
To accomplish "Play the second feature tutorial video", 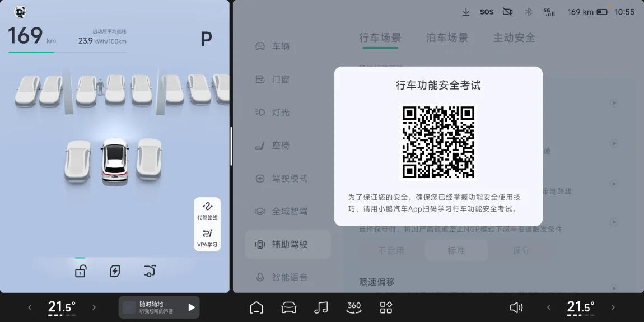I will [x=614, y=143].
